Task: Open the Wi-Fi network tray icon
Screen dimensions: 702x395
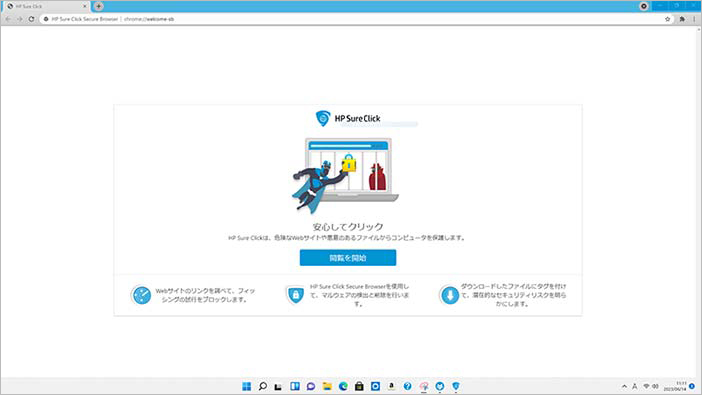Action: click(646, 386)
